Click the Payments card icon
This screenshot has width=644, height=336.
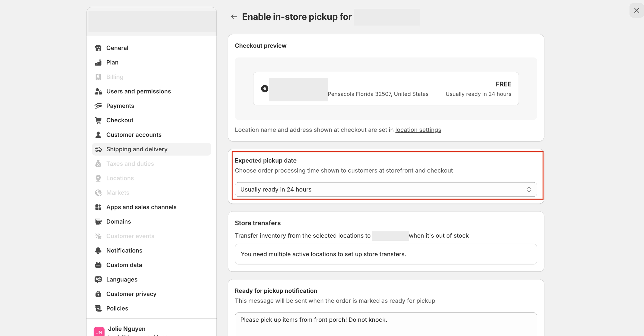[x=98, y=106]
